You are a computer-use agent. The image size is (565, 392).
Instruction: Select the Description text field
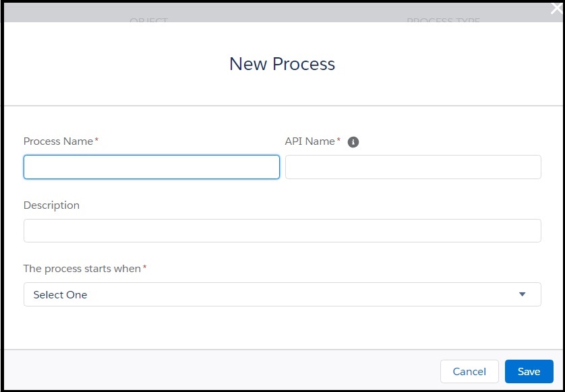[x=282, y=230]
